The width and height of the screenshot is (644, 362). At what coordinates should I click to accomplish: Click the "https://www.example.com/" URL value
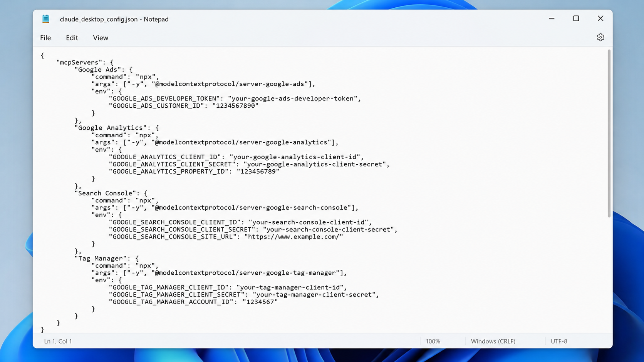pos(293,237)
